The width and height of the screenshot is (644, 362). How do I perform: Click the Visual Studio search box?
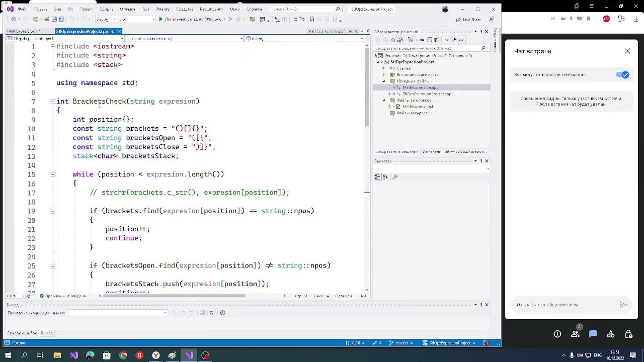pos(305,9)
